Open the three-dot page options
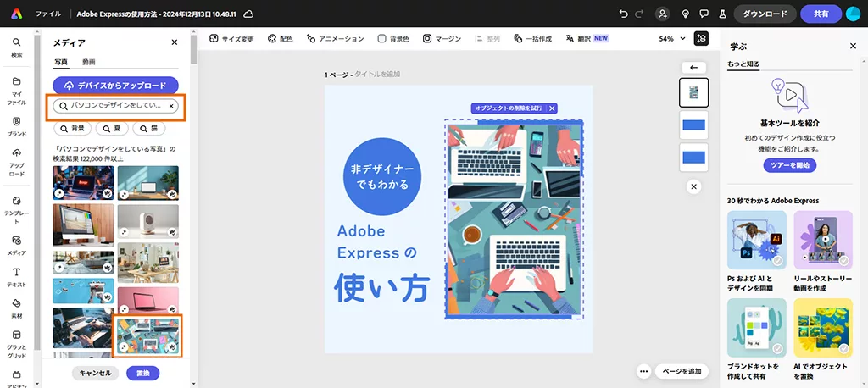 pos(643,371)
